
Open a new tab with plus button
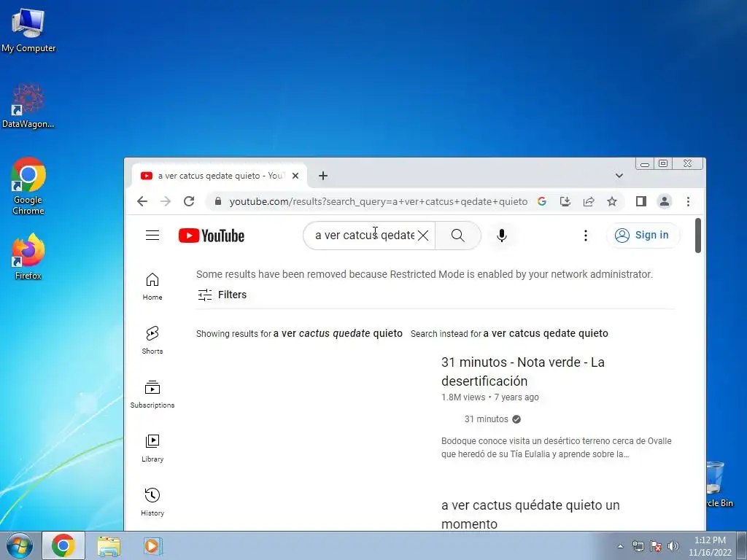click(323, 176)
